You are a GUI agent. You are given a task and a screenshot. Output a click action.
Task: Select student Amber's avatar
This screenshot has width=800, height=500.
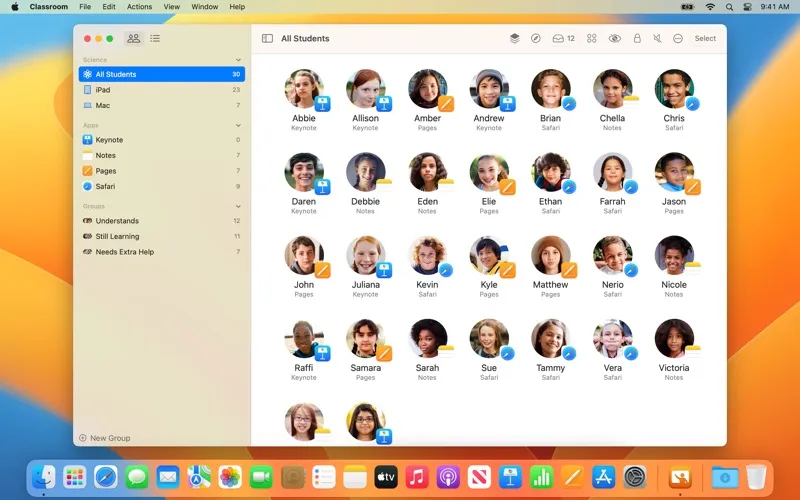click(428, 89)
